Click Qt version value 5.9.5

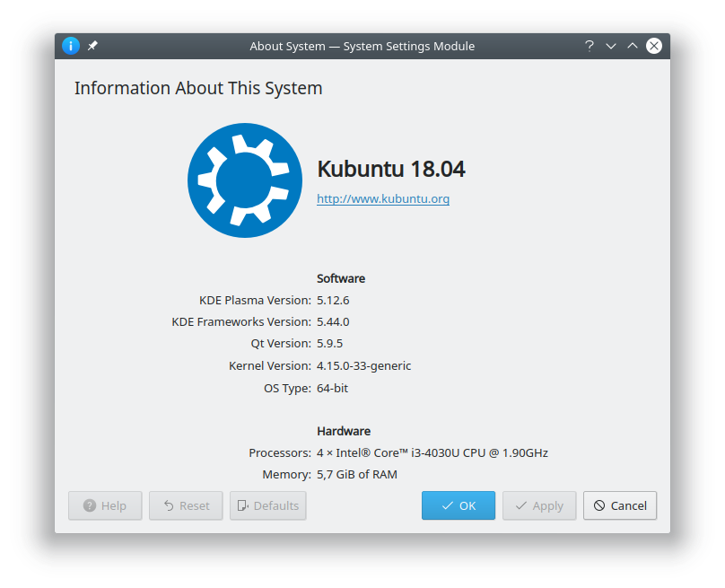point(329,343)
